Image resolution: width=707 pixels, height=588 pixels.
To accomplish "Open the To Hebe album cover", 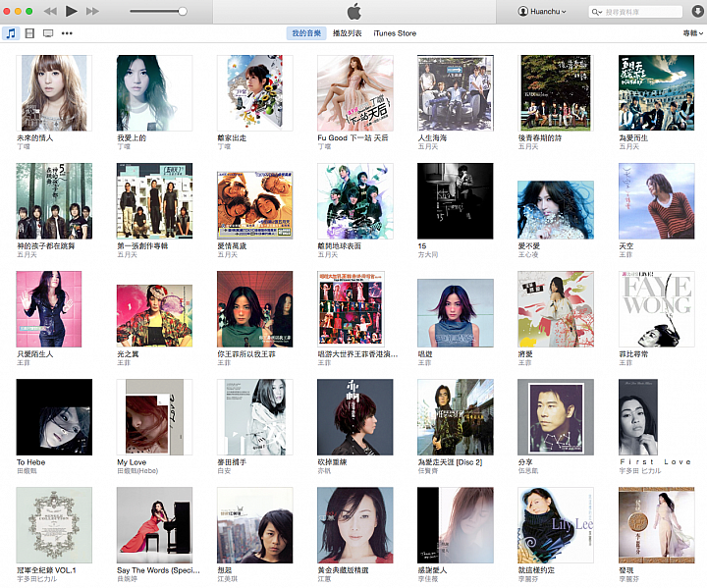I will click(x=54, y=417).
